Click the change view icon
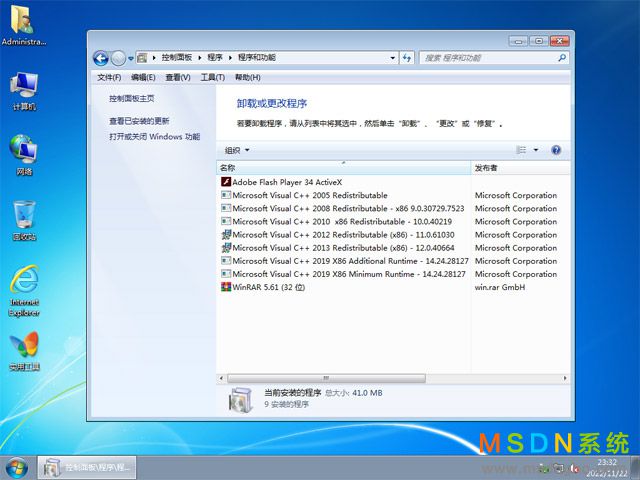The image size is (640, 480). 521,150
